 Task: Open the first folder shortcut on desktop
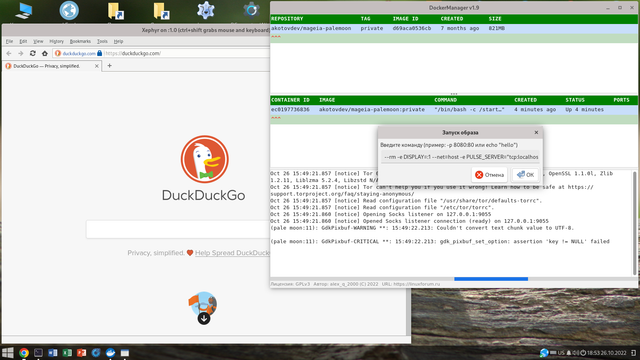[116, 11]
